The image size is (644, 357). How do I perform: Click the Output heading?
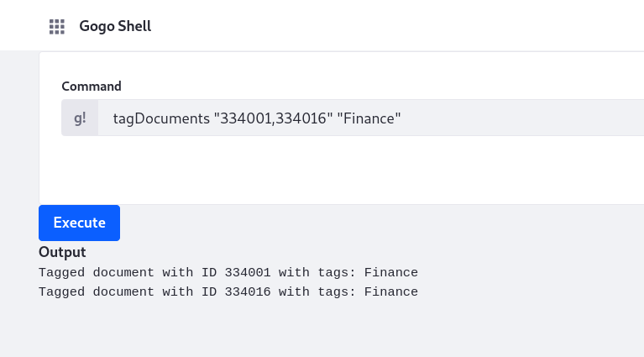[62, 252]
